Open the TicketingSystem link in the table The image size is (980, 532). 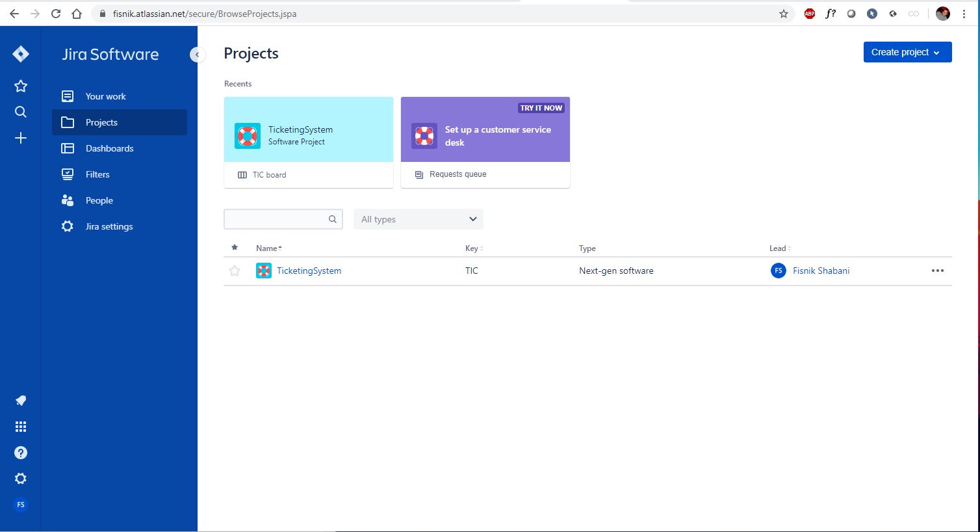click(309, 271)
